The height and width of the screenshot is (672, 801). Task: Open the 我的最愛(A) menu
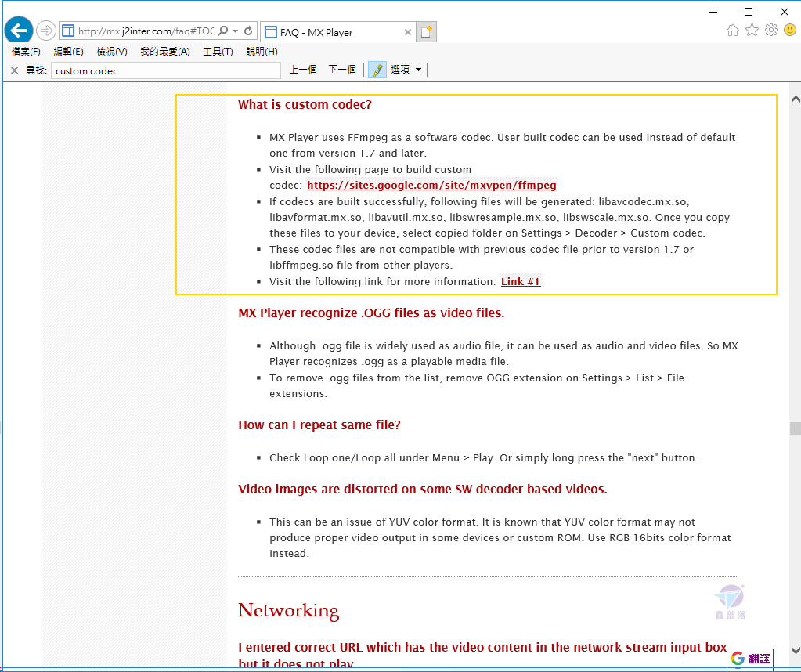165,52
